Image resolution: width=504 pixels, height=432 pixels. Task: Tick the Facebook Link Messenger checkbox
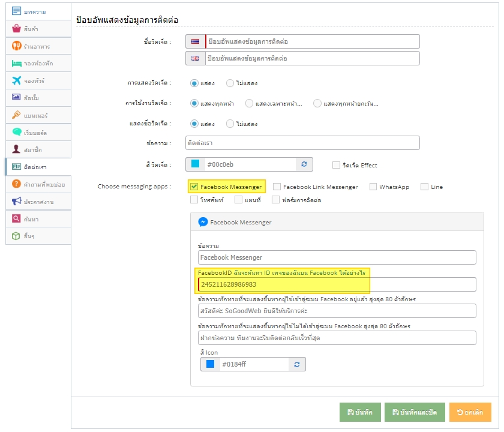(277, 187)
